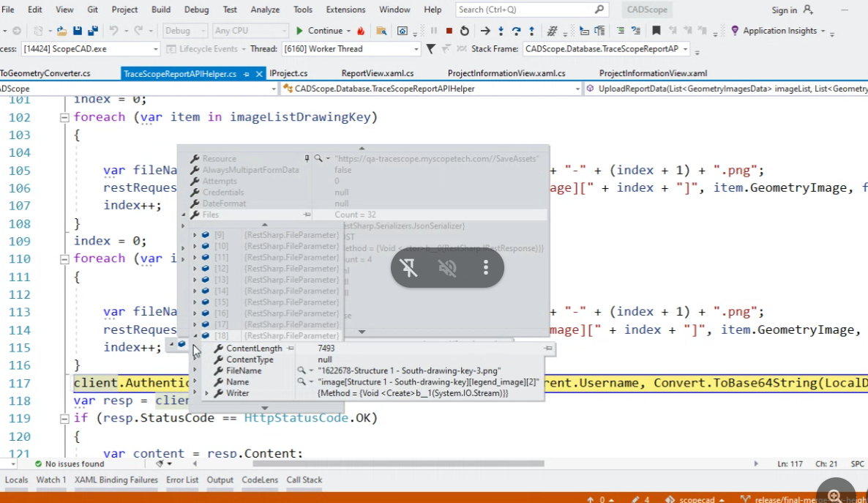Image resolution: width=868 pixels, height=503 pixels.
Task: Toggle the unpin icon on floating overlay
Action: 409,268
